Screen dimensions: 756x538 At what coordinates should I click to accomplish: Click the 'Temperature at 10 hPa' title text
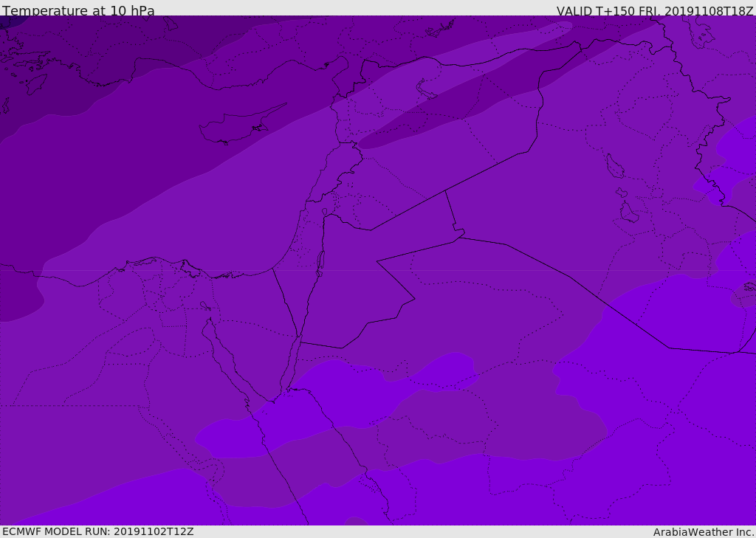78,10
